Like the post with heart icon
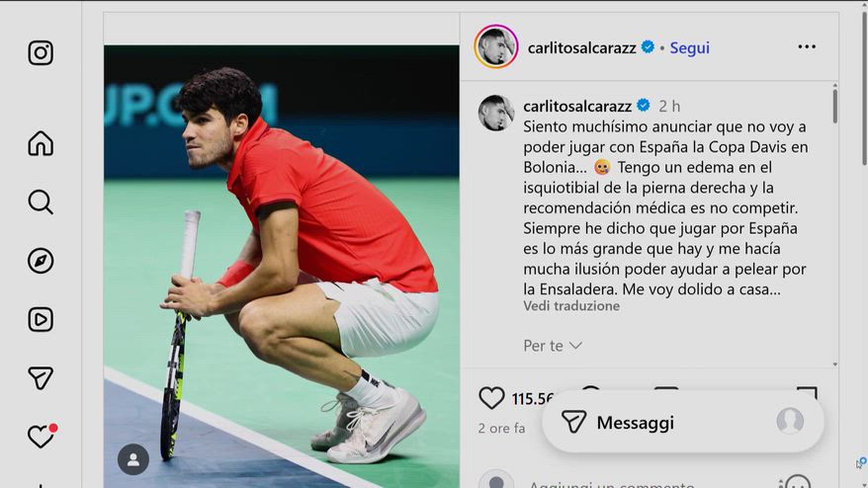This screenshot has height=488, width=868. (491, 398)
